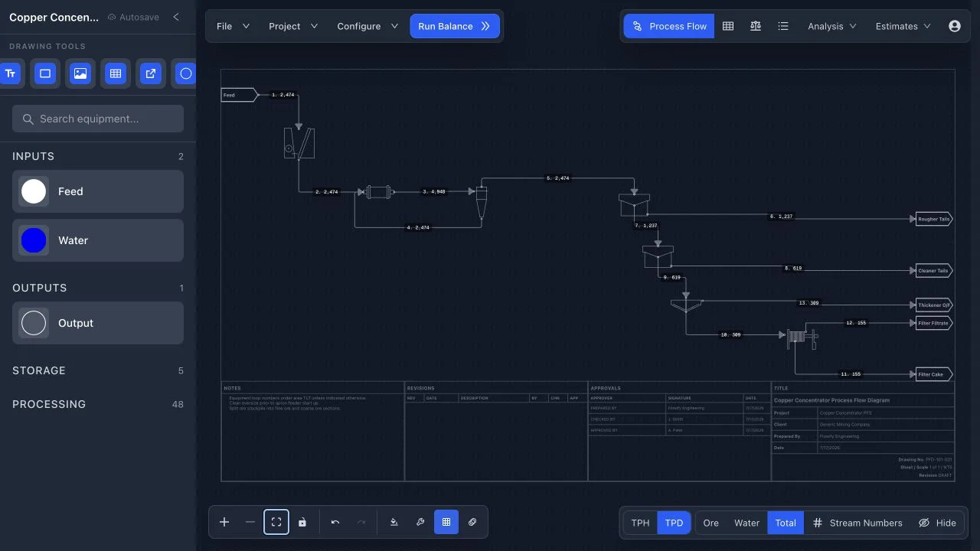This screenshot has width=980, height=551.
Task: Open the wrench settings tool
Action: (x=420, y=523)
